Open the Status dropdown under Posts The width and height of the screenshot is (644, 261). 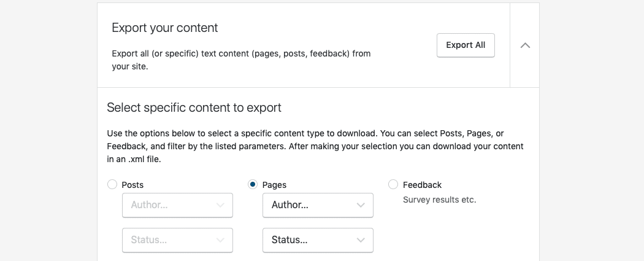177,240
